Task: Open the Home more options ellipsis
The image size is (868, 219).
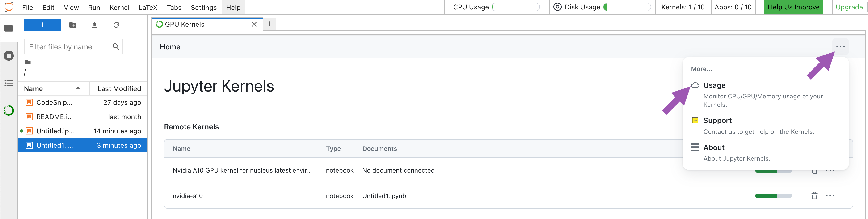Action: 840,46
